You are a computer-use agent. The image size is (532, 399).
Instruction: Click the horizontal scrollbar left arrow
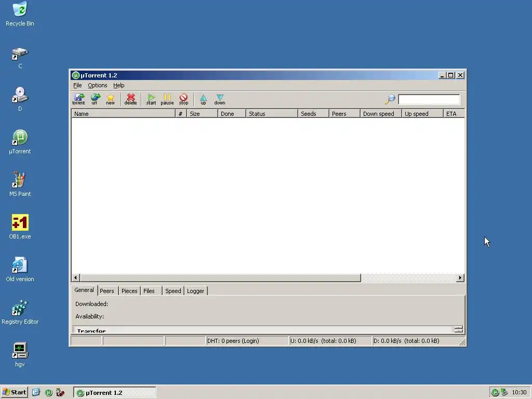[x=76, y=278]
